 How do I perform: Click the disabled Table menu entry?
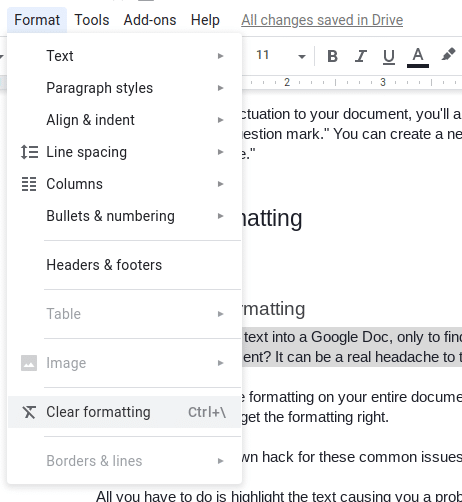[x=124, y=314]
